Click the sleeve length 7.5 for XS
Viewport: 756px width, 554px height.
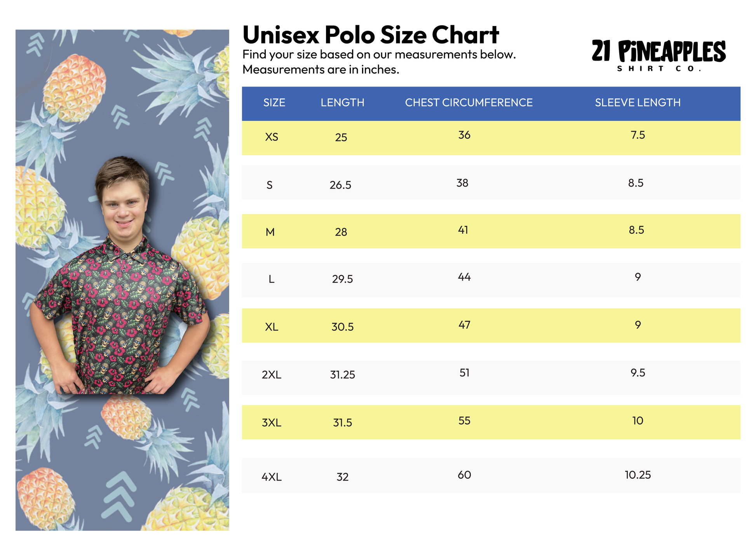[x=638, y=135]
